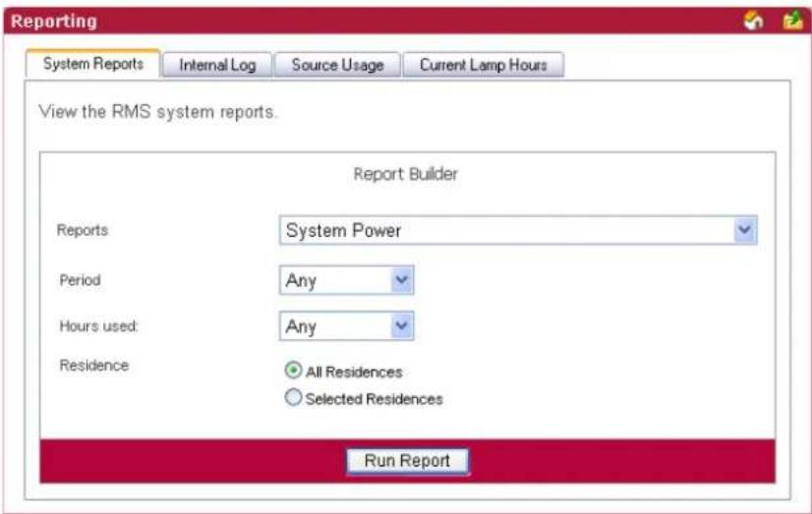Expand the Hours used dropdown
The width and height of the screenshot is (812, 514).
(346, 325)
